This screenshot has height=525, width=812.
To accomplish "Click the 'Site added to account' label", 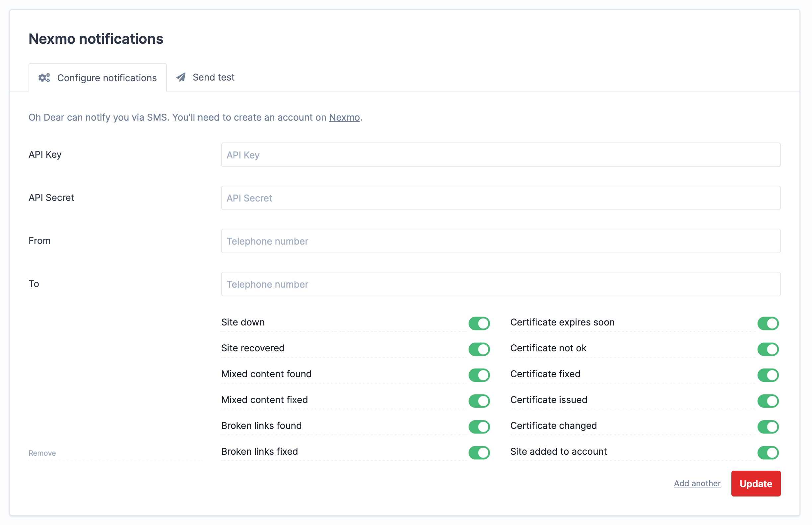I will tap(559, 451).
